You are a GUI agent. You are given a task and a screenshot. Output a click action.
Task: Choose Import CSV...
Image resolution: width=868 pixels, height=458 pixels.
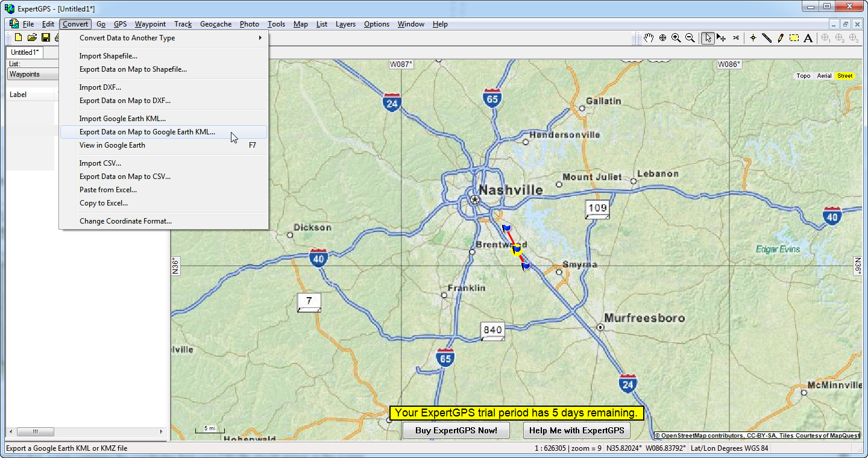[163, 163]
